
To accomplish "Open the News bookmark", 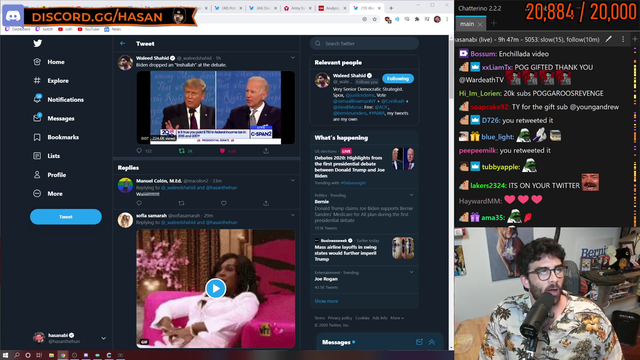I will point(113,29).
